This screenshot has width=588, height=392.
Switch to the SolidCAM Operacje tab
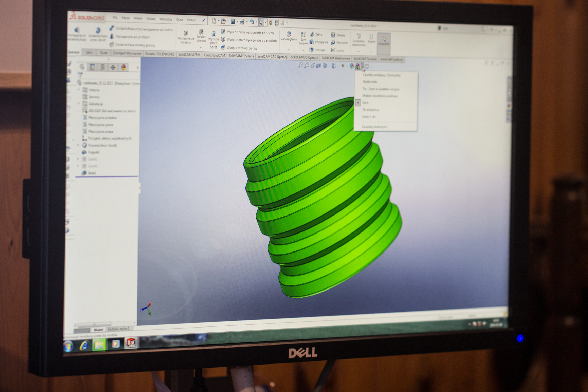tap(241, 56)
